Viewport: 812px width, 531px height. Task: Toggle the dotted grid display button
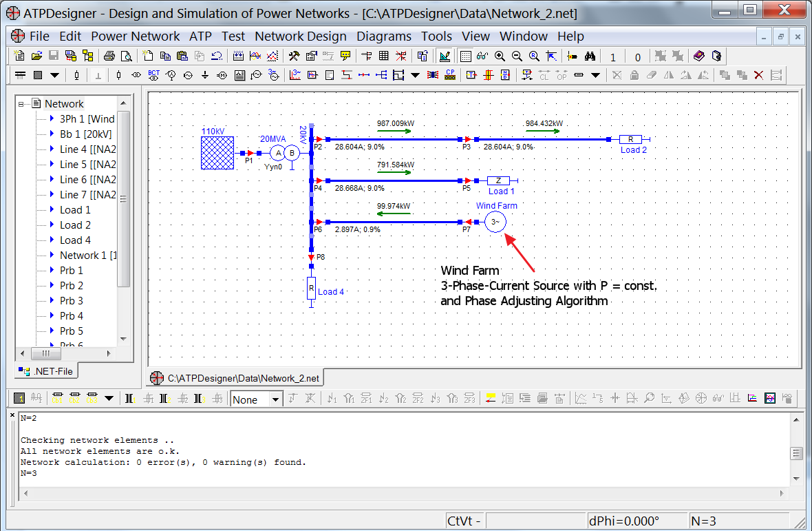click(466, 56)
